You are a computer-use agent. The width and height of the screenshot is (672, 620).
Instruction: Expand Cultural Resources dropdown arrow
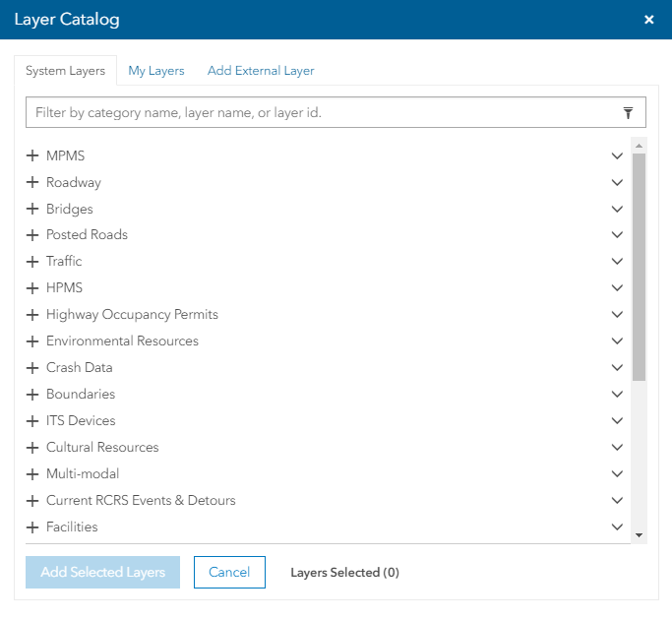[617, 448]
